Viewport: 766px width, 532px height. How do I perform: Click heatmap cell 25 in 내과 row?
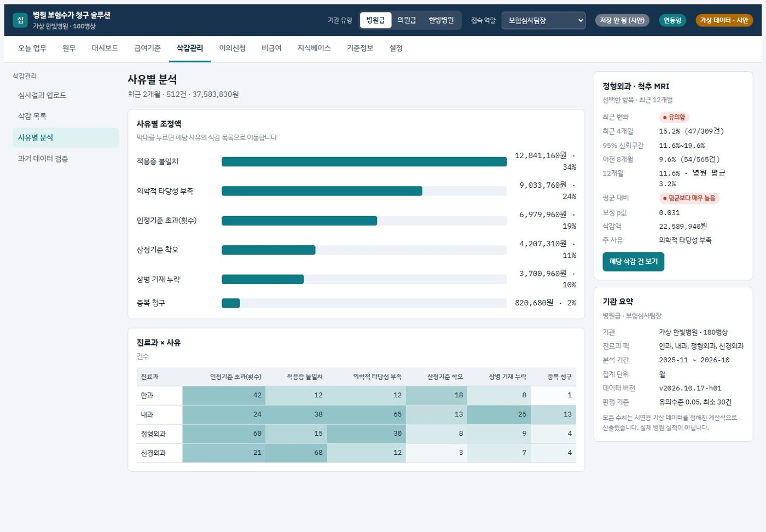tap(499, 414)
